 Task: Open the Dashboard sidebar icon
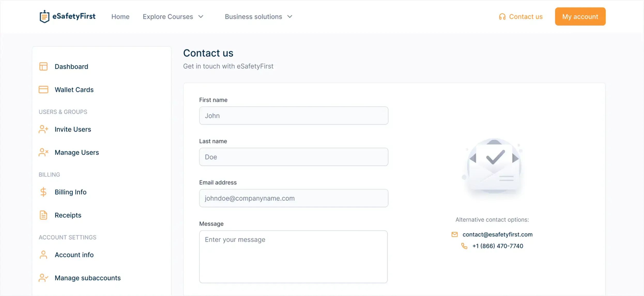pyautogui.click(x=43, y=66)
